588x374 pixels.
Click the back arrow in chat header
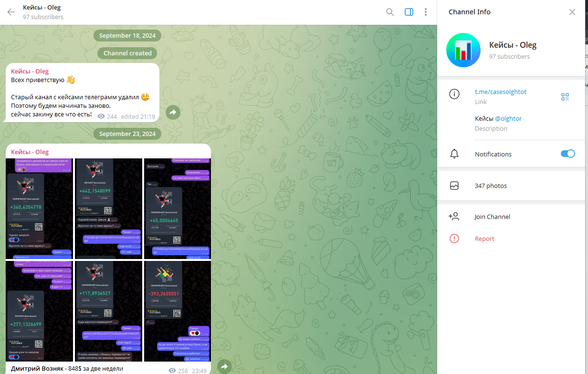coord(11,12)
